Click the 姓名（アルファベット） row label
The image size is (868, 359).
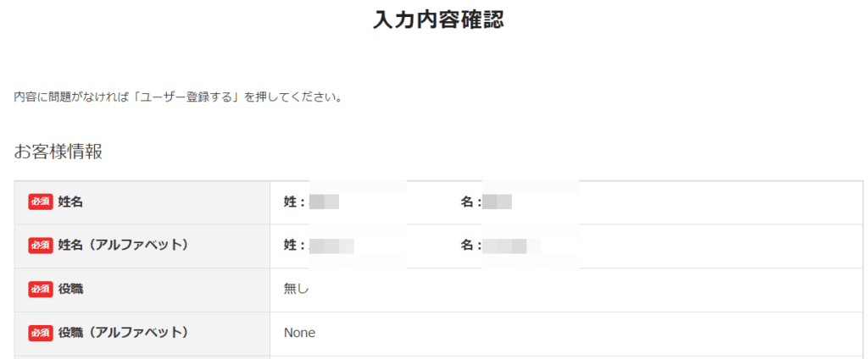click(123, 245)
